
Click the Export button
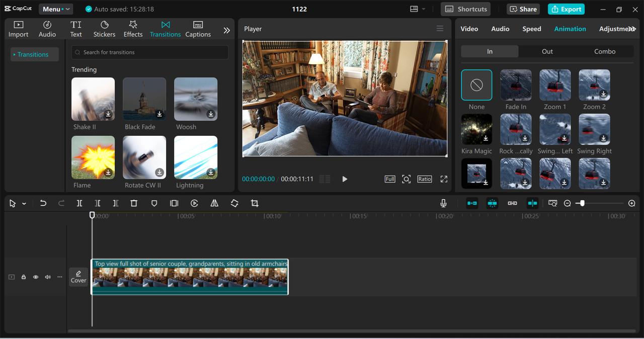point(566,9)
